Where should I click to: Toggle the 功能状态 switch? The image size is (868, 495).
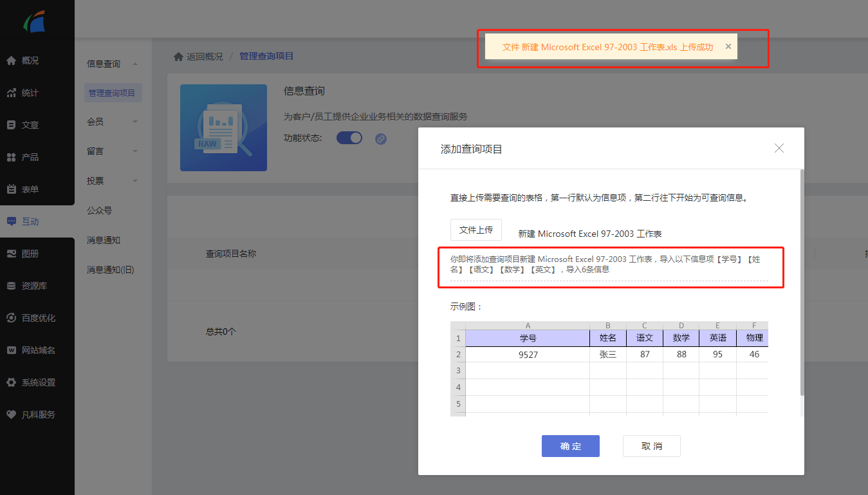[349, 138]
